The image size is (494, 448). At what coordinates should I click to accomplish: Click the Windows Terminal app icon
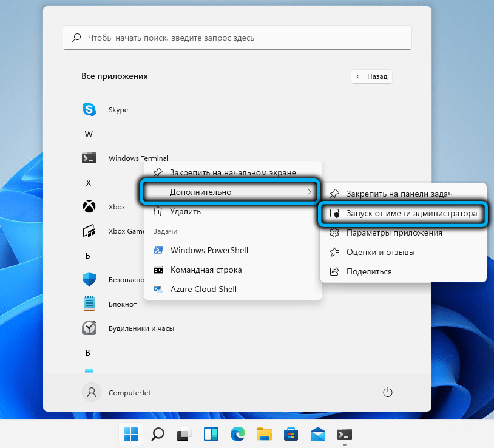click(90, 158)
